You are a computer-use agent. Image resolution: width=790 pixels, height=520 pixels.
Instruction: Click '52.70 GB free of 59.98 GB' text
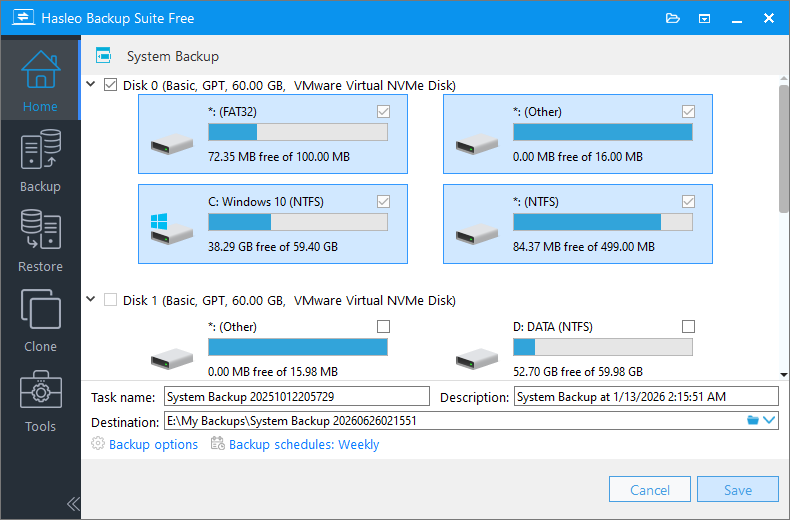[577, 372]
